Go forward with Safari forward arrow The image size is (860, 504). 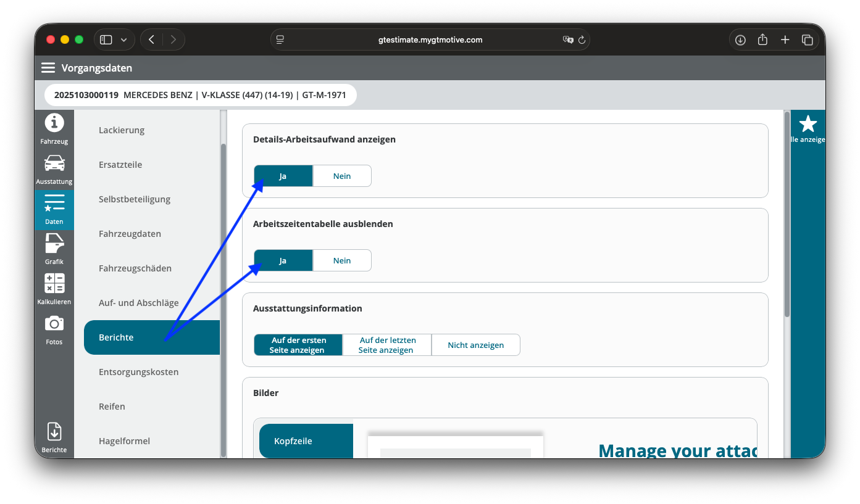173,39
